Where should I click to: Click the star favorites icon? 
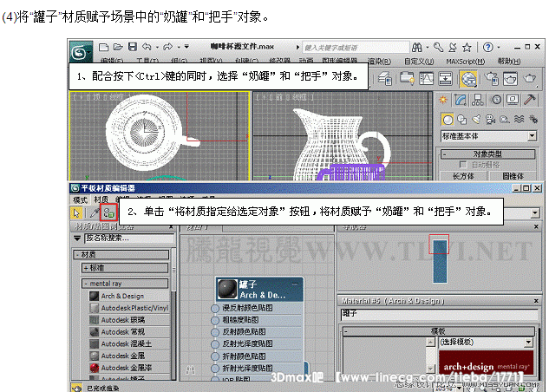467,47
